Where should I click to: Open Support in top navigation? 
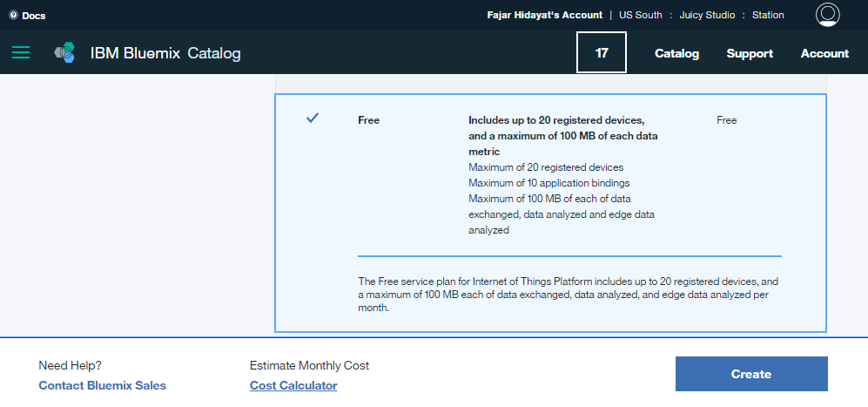point(750,53)
